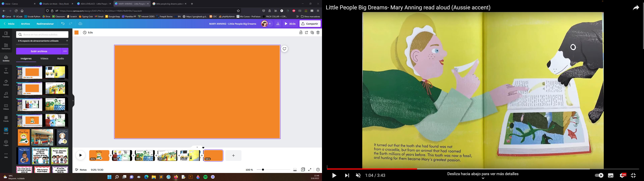Select the Imágenes uploads tab
Viewport: 644px width, 181px height.
point(26,58)
